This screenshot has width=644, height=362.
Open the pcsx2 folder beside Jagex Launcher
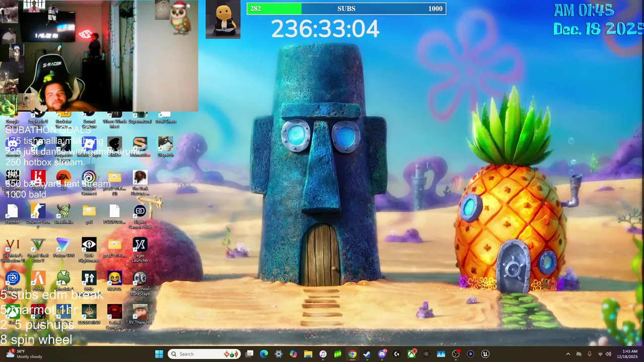[114, 247]
